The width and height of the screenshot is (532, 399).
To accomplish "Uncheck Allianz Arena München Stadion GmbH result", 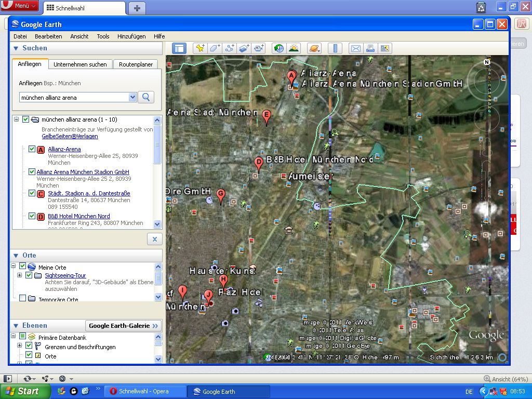I will (32, 171).
